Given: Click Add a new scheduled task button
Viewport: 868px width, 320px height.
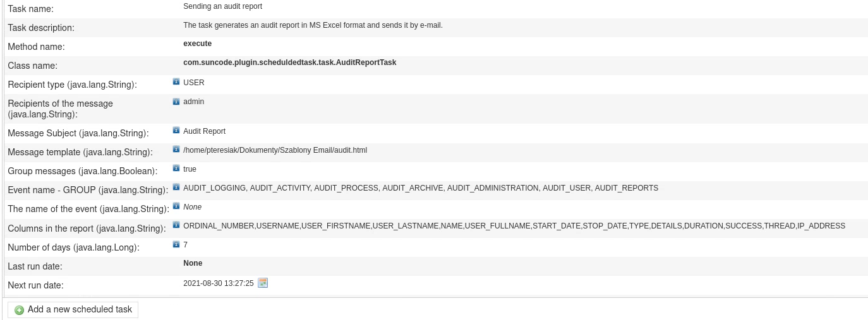Looking at the screenshot, I should [x=73, y=310].
